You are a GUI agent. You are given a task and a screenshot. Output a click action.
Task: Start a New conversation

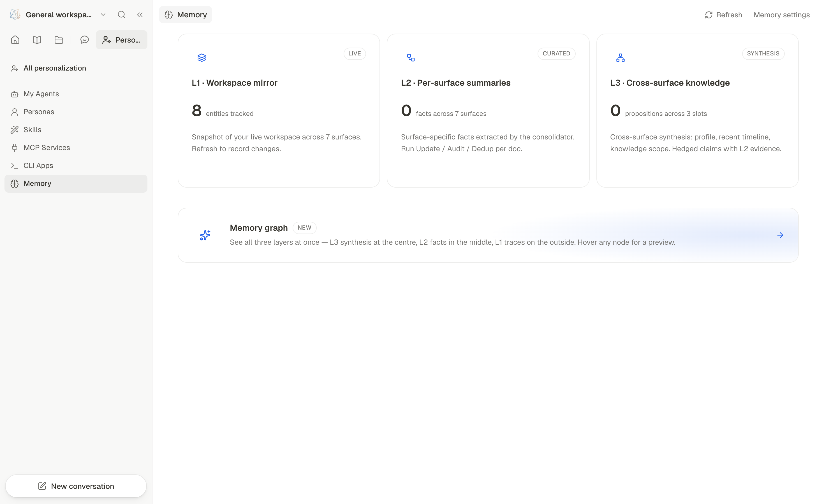point(76,486)
